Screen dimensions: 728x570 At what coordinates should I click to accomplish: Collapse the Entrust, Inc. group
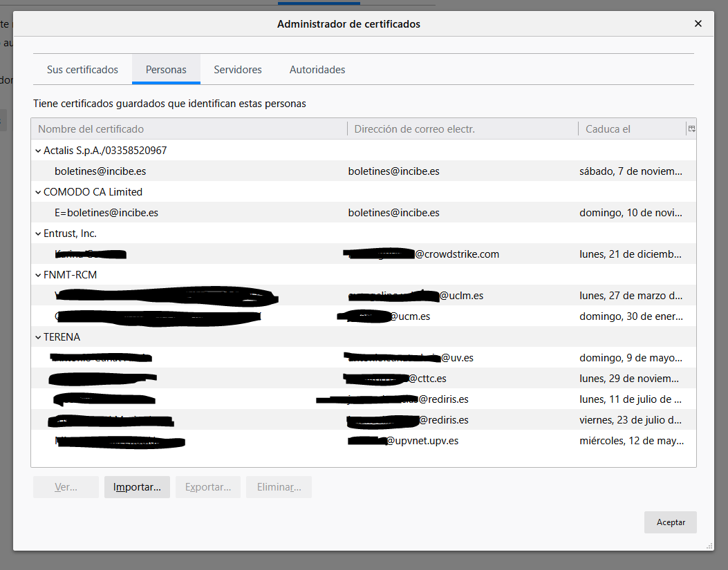click(37, 234)
